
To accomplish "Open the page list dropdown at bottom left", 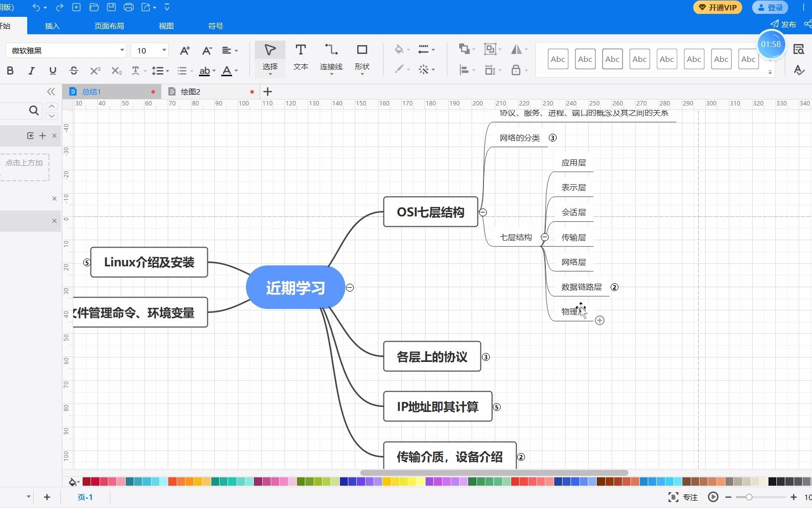I will 28,497.
